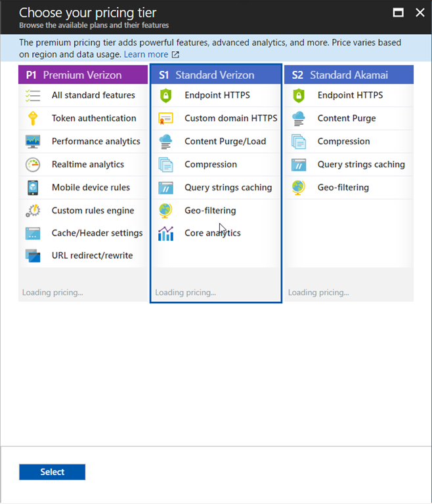This screenshot has width=432, height=504.
Task: Click Endpoint HTTPS shield icon in S2
Action: pyautogui.click(x=299, y=95)
